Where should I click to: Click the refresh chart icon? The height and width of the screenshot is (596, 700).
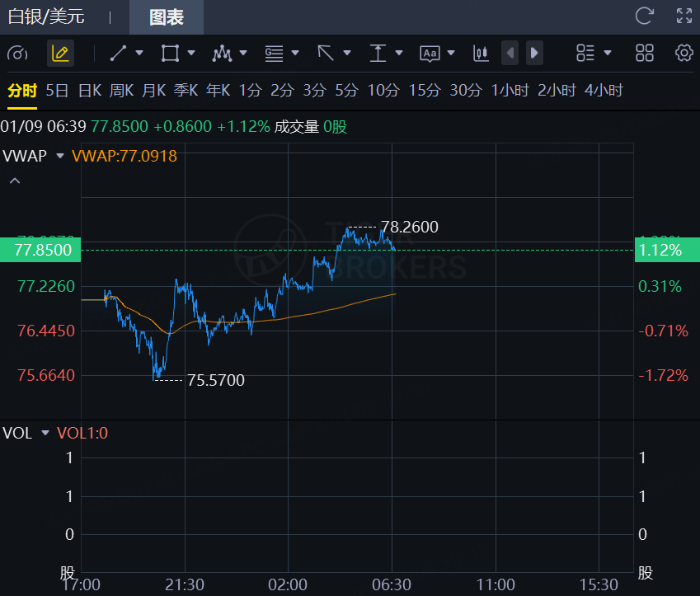coord(644,16)
